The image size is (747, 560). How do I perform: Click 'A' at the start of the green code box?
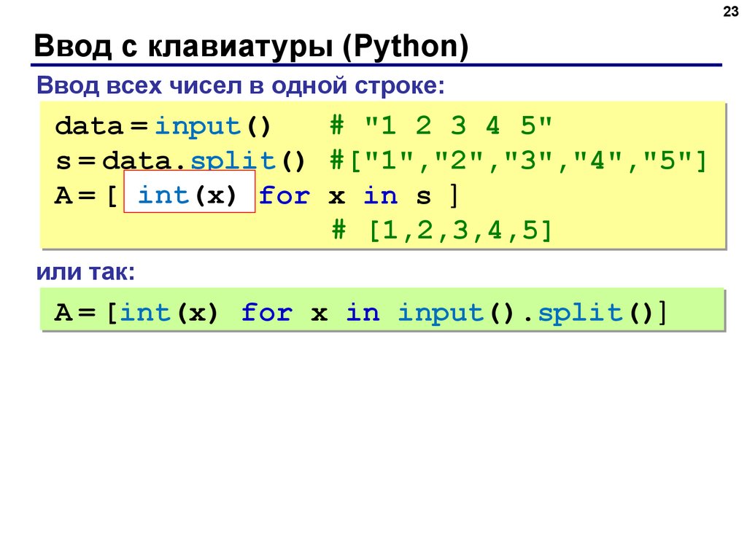point(63,313)
